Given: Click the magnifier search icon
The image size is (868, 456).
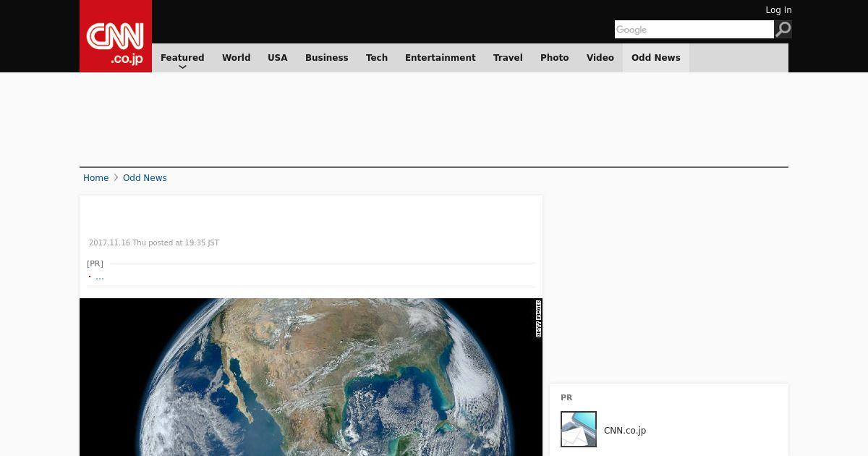Looking at the screenshot, I should 783,29.
